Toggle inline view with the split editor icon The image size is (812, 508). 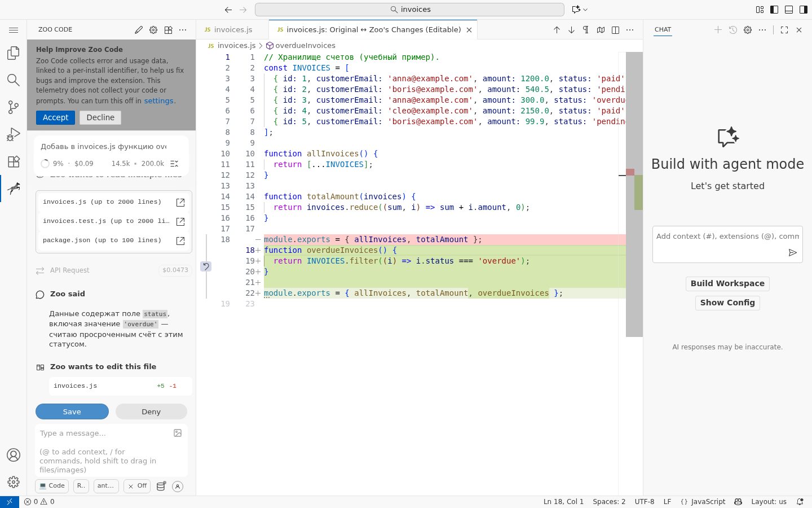615,30
